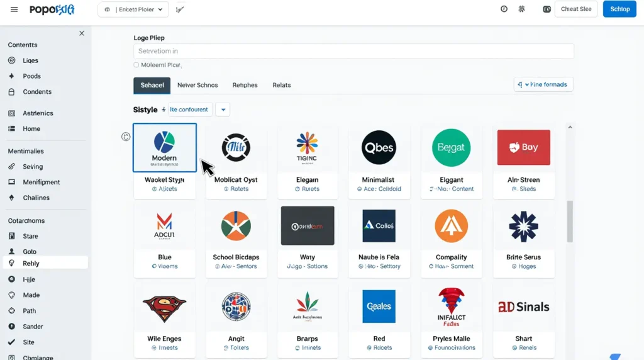
Task: Select the Qbes Minimalist logo card
Action: pyautogui.click(x=379, y=162)
